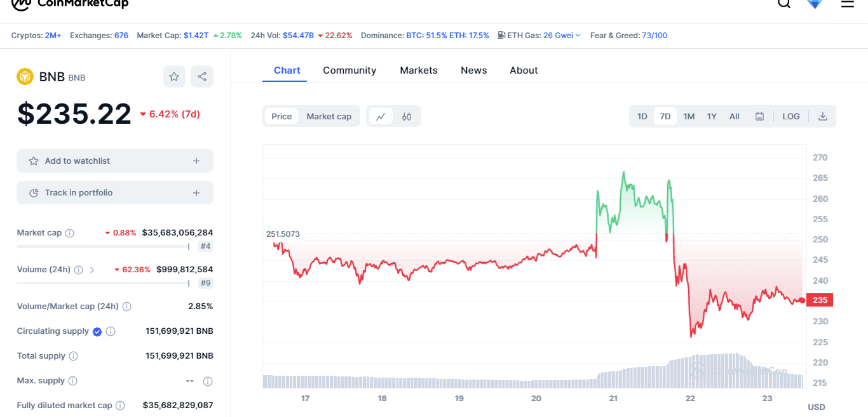The image size is (868, 417).
Task: Click the blue verified badge on Circulating supply
Action: 97,331
